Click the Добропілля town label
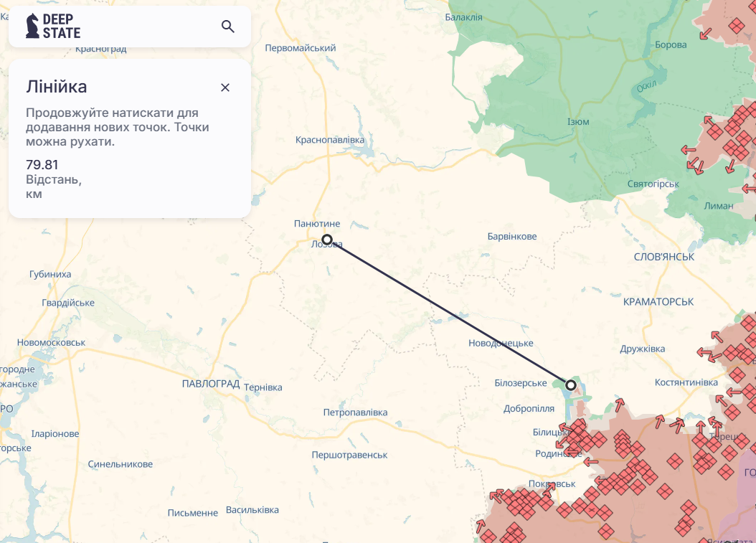Screen dimensions: 756x543 [529, 409]
